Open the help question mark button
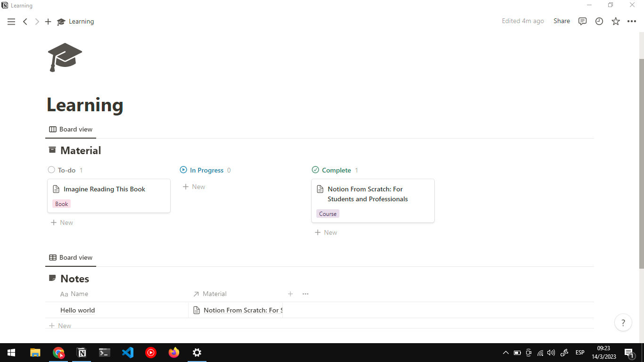The image size is (644, 362). click(x=623, y=323)
